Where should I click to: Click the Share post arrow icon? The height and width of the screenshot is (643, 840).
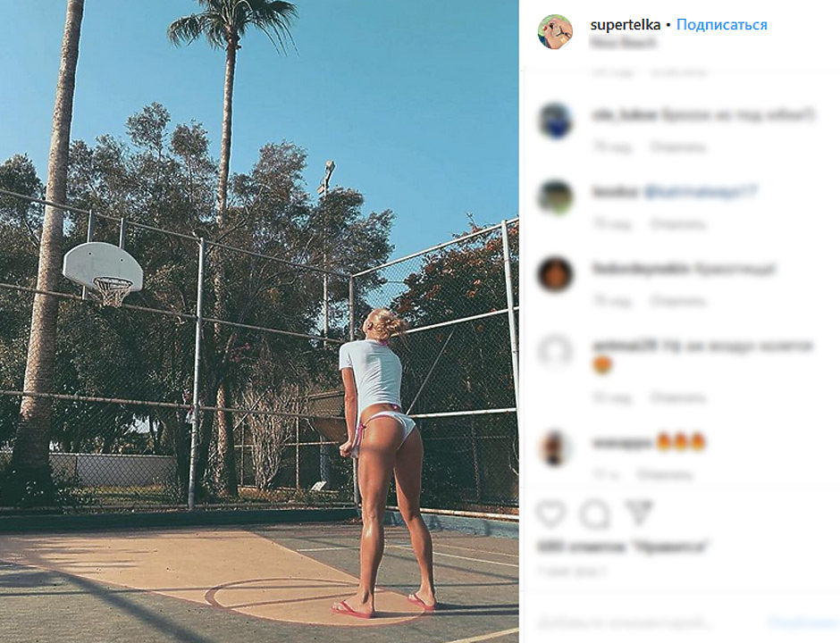639,513
